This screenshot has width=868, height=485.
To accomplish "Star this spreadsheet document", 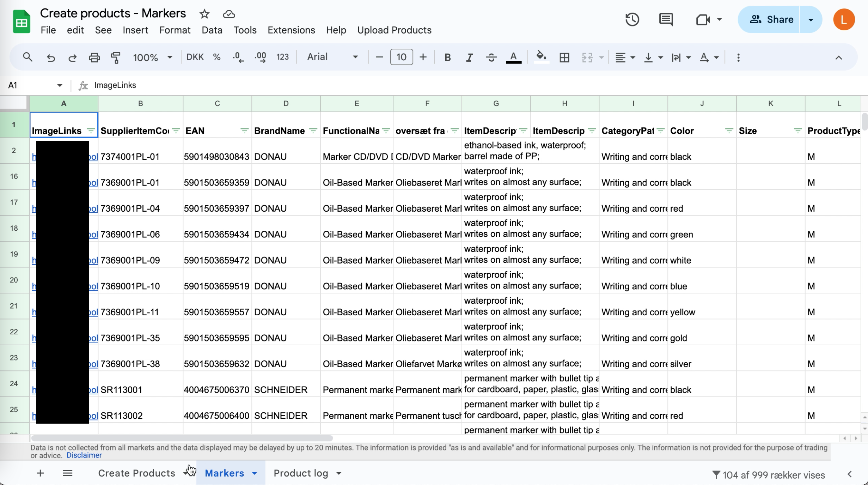I will click(x=204, y=14).
